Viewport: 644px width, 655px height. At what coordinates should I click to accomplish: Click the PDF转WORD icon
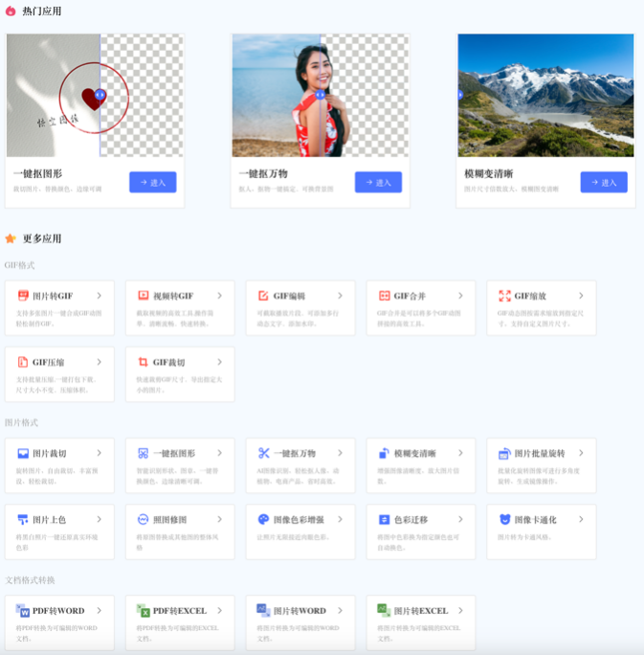click(23, 610)
